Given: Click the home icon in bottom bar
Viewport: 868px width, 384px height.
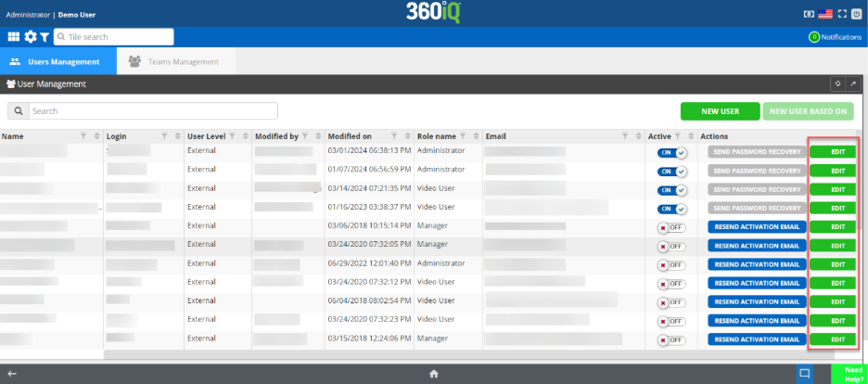Looking at the screenshot, I should (433, 374).
